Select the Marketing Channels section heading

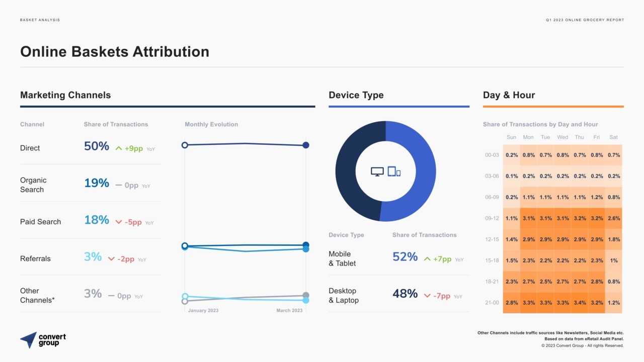pyautogui.click(x=65, y=95)
